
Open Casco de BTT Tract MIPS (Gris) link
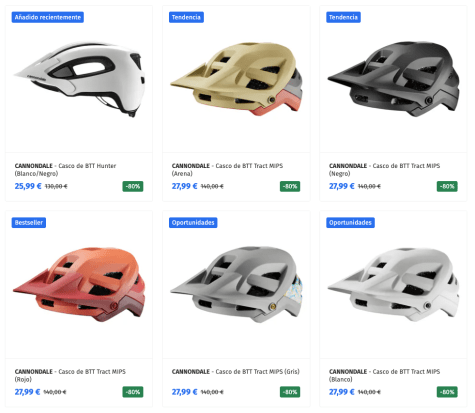click(x=236, y=372)
